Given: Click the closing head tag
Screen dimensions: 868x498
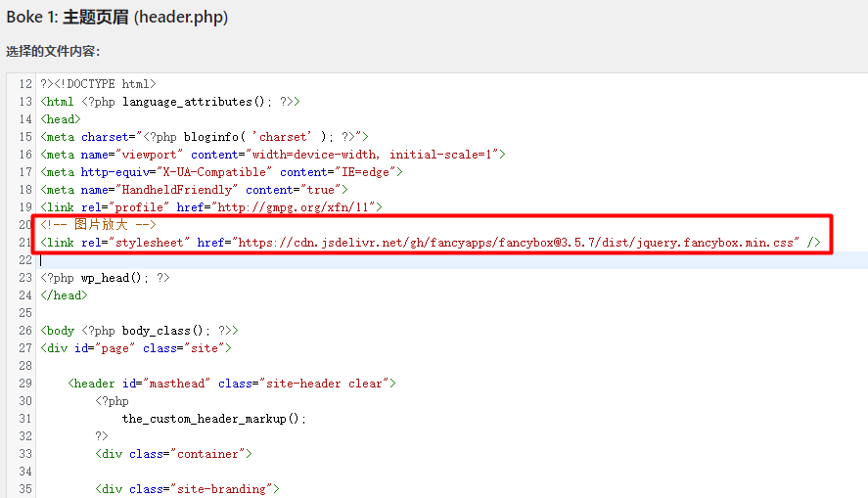Looking at the screenshot, I should point(64,295).
